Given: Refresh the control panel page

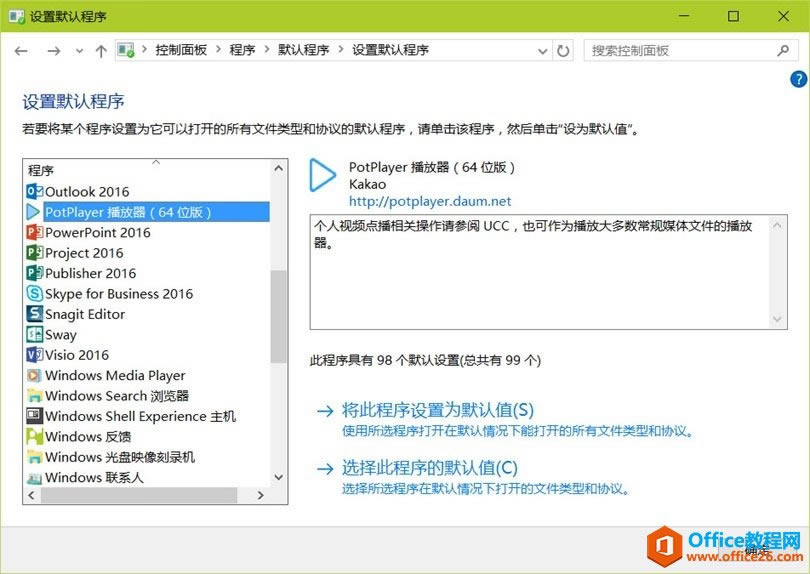Looking at the screenshot, I should (x=563, y=51).
